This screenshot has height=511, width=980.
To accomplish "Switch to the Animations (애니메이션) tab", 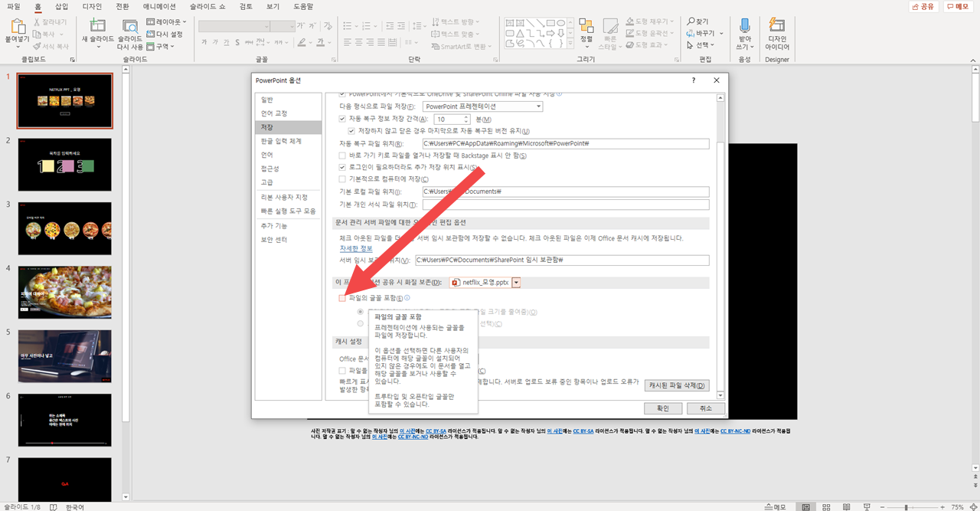I will pos(160,6).
